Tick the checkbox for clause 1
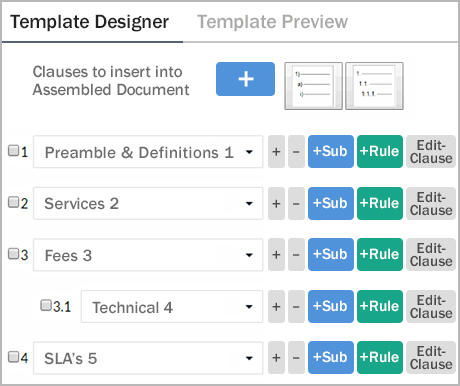Viewport: 460px width, 386px height. pyautogui.click(x=13, y=151)
